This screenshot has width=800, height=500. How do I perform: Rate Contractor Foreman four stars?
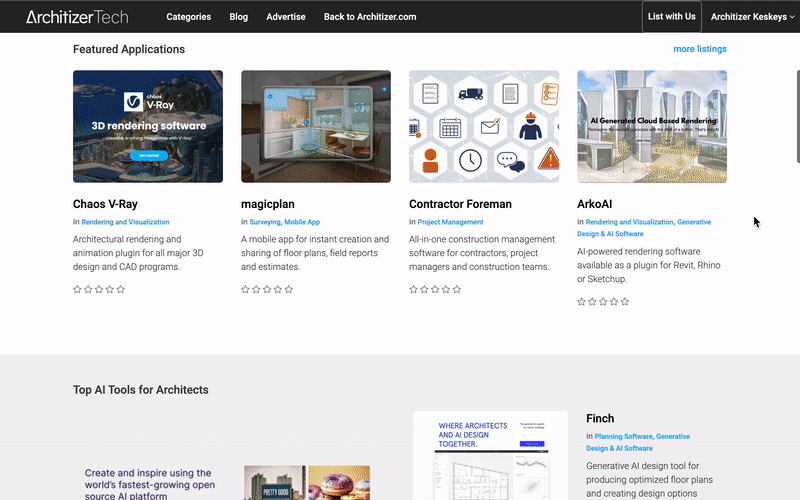point(446,289)
